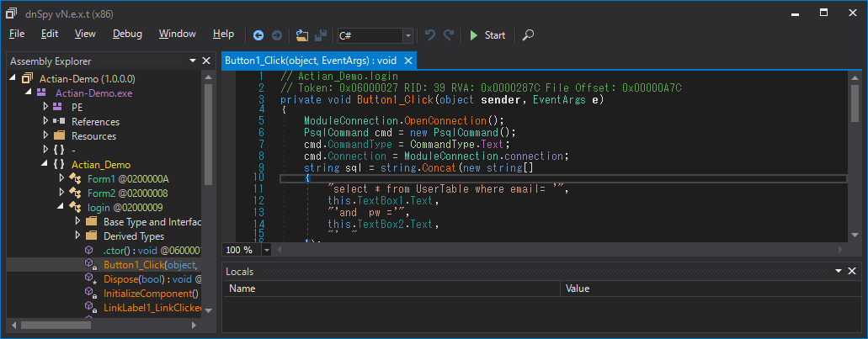Viewport: 868px width, 339px height.
Task: Open the C# language dropdown
Action: (x=408, y=35)
